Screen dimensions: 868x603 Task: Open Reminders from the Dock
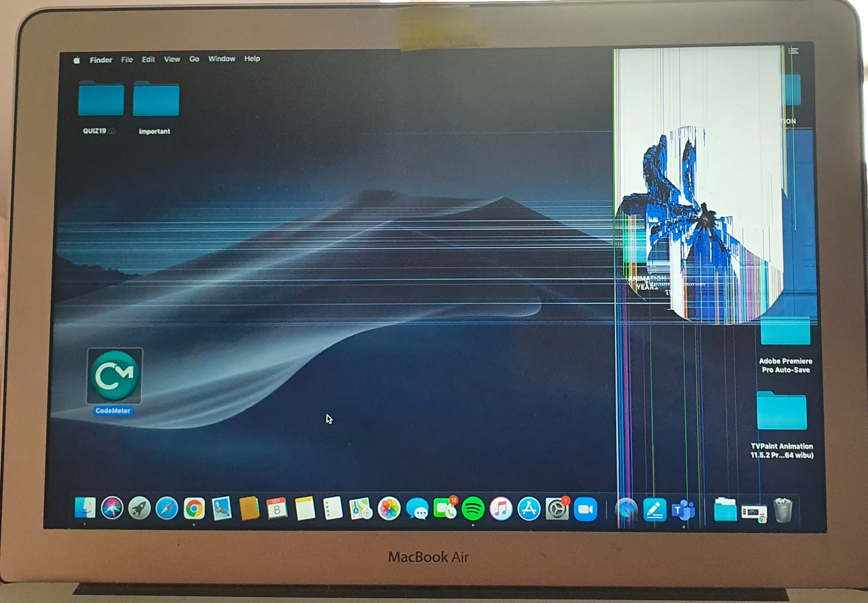coord(332,508)
